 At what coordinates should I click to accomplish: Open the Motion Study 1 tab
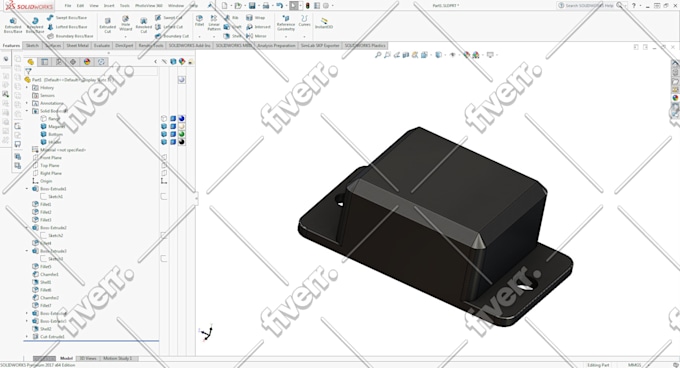[x=118, y=358]
